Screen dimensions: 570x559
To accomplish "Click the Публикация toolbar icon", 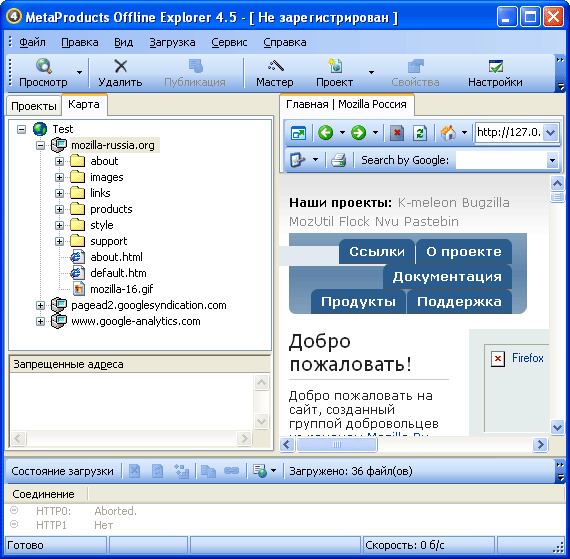I will 196,66.
